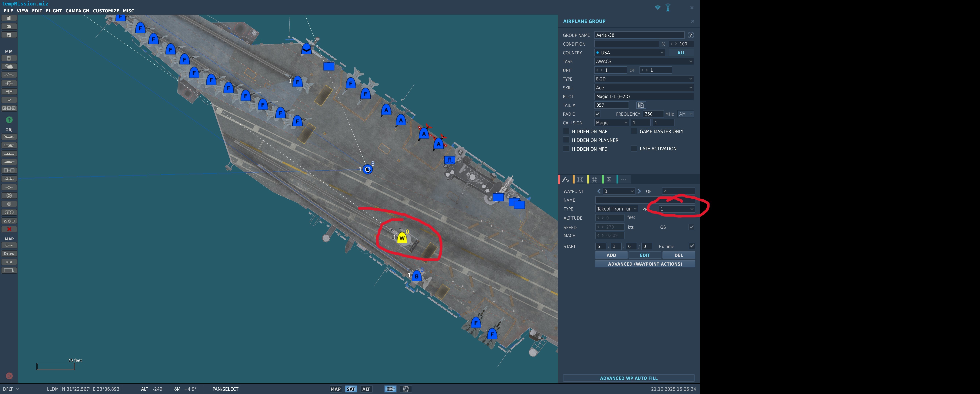
Task: Enable the HIDDEN ON MAP checkbox
Action: click(x=566, y=131)
